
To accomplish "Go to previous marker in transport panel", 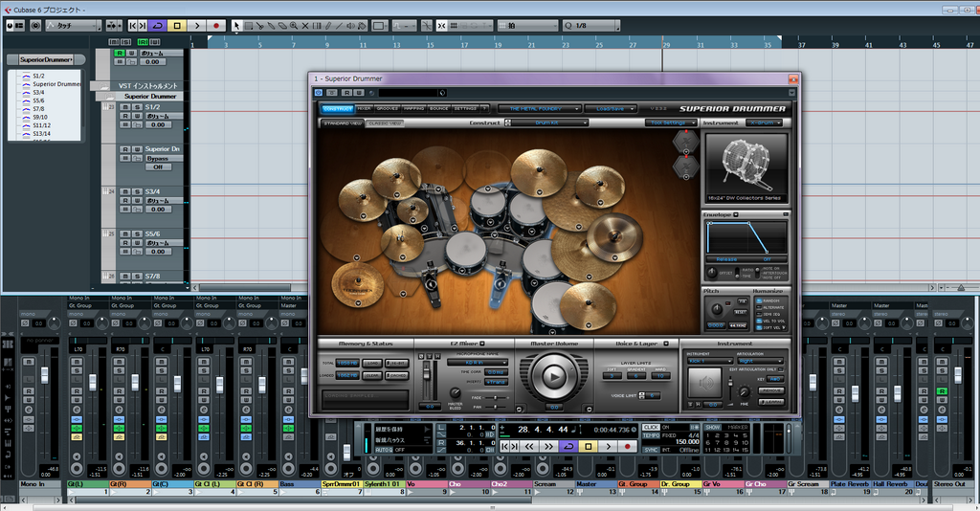I will tap(505, 446).
